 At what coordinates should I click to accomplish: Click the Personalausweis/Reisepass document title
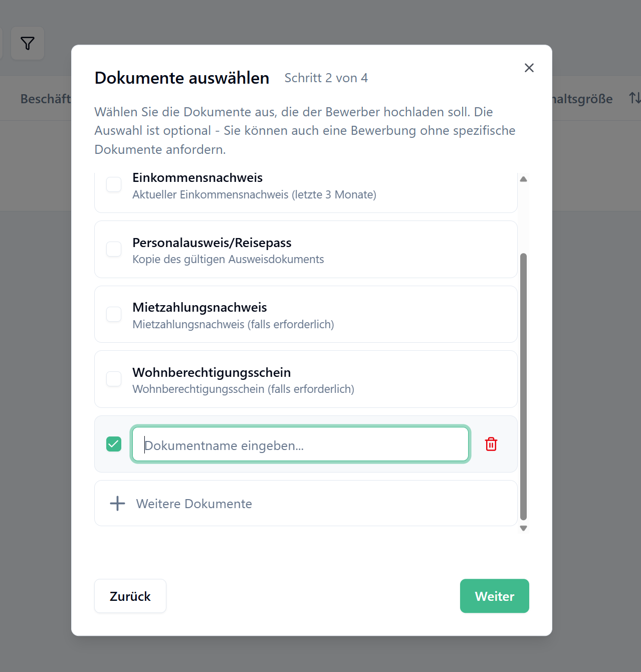(x=211, y=243)
